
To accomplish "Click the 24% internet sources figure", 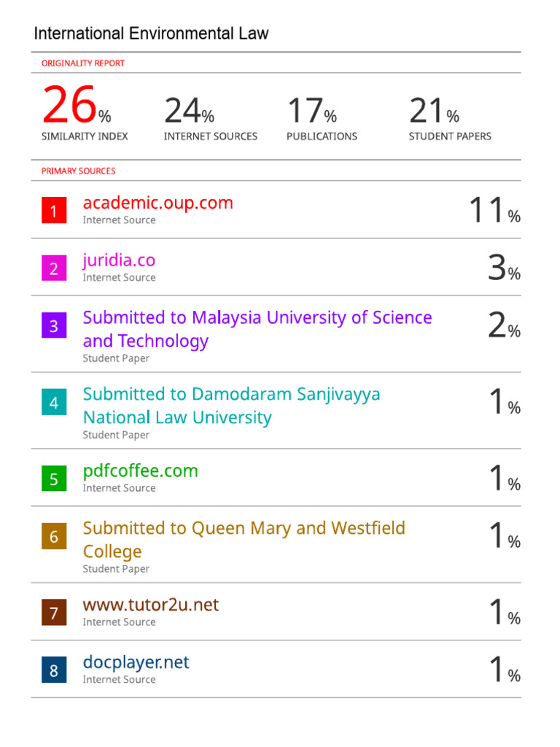I will click(189, 112).
